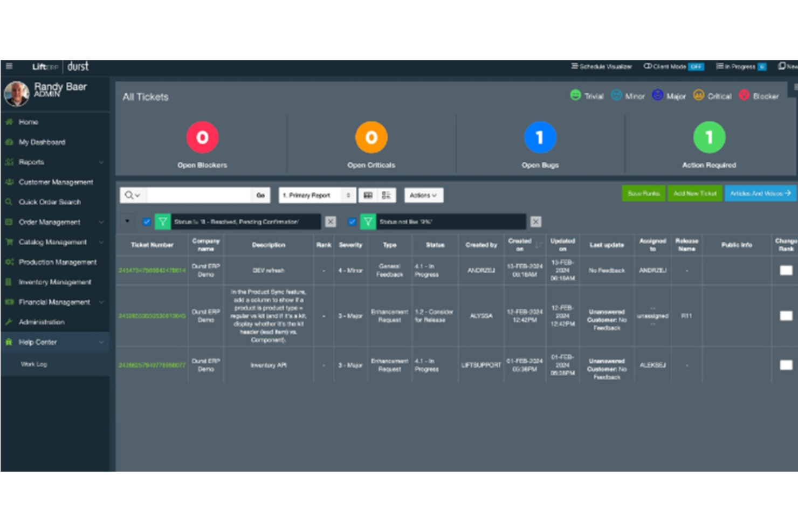Open the Actions dropdown
Image resolution: width=798 pixels, height=532 pixels.
coord(424,195)
